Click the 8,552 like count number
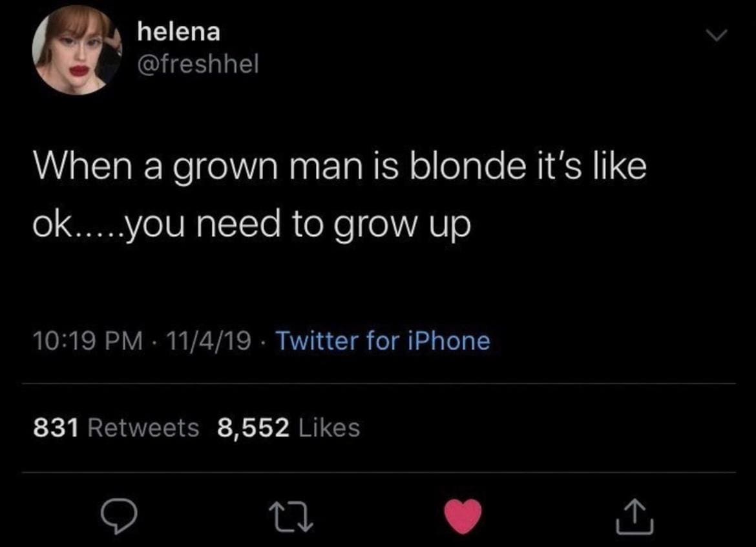Viewport: 756px width, 547px height. point(253,428)
